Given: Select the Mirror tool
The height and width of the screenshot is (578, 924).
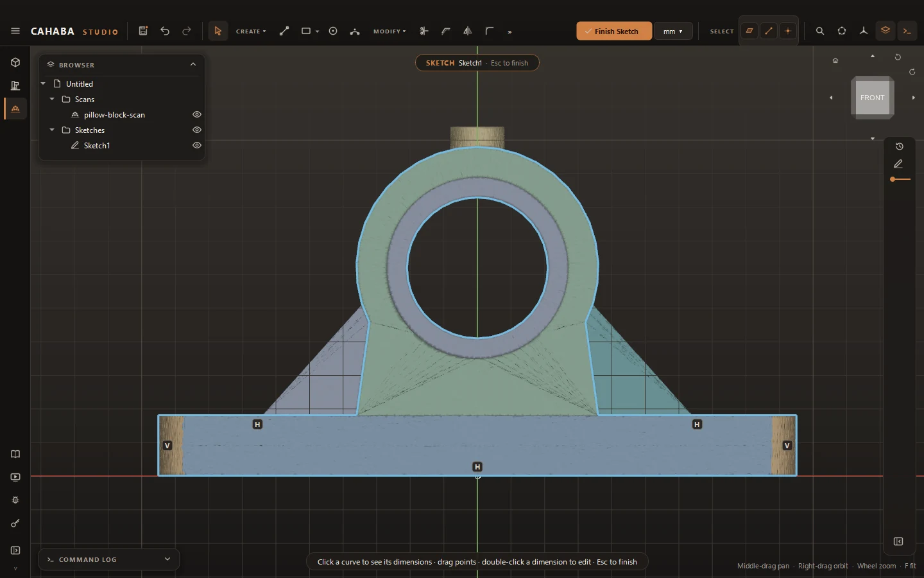Looking at the screenshot, I should (468, 31).
